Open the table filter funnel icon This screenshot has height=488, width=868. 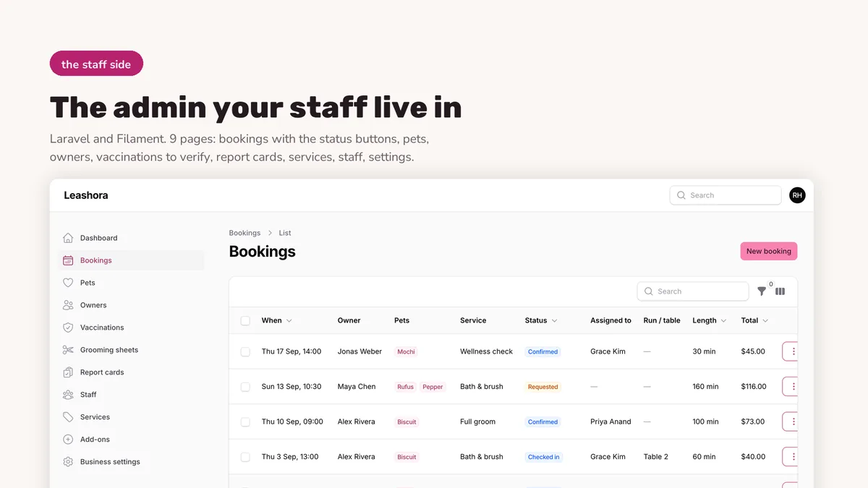(762, 291)
